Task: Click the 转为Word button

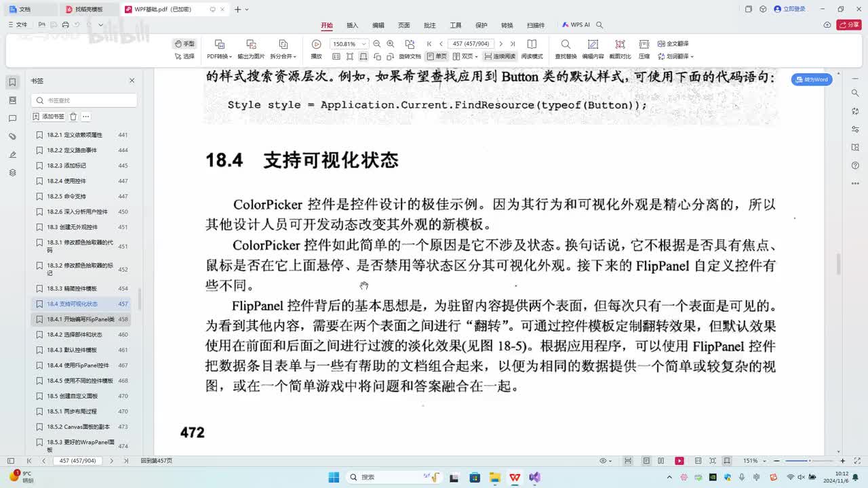Action: pos(812,79)
